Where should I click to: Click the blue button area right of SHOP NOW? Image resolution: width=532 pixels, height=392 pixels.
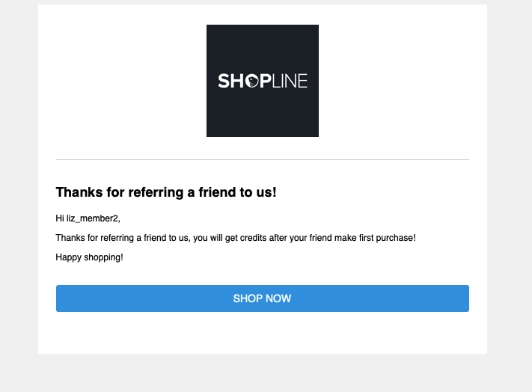[380, 298]
